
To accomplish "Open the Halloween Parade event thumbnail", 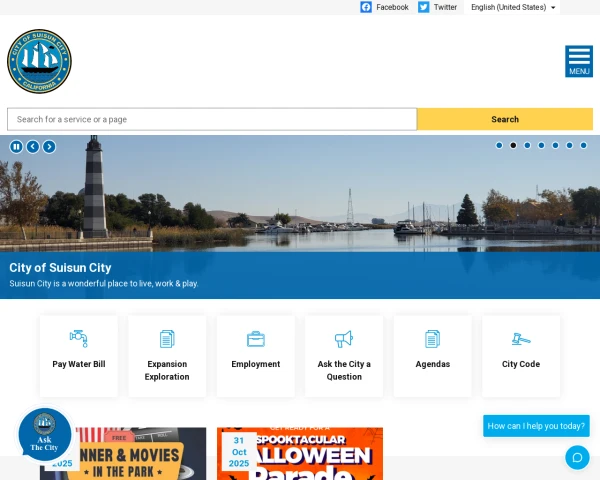I will pyautogui.click(x=300, y=453).
